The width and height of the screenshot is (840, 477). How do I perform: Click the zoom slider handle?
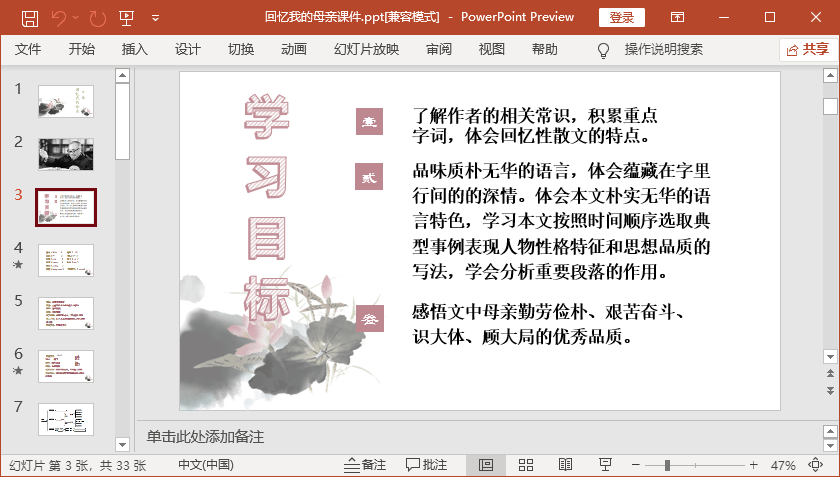[668, 465]
